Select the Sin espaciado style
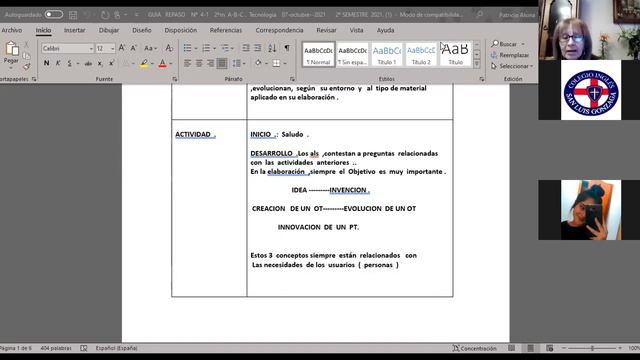This screenshot has width=640, height=360. click(353, 54)
